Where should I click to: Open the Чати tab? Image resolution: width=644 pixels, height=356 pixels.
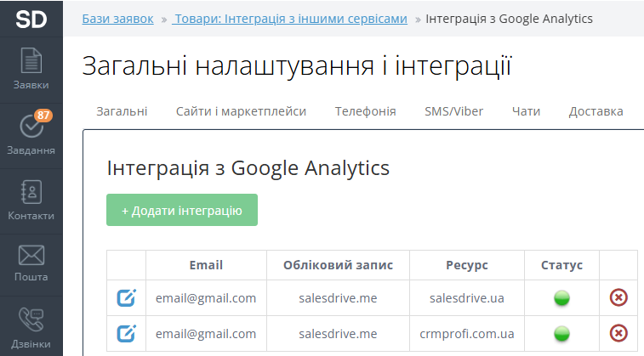526,111
